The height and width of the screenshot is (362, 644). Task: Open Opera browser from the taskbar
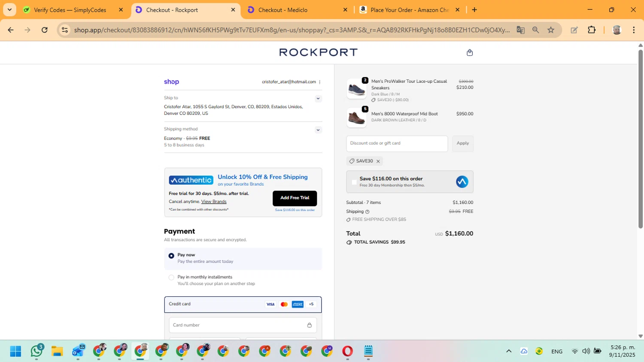tap(347, 351)
